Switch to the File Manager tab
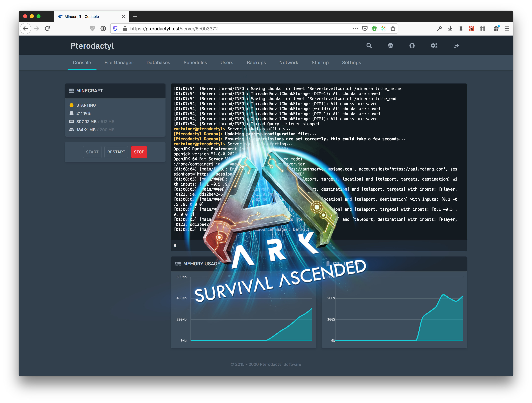 coord(119,62)
